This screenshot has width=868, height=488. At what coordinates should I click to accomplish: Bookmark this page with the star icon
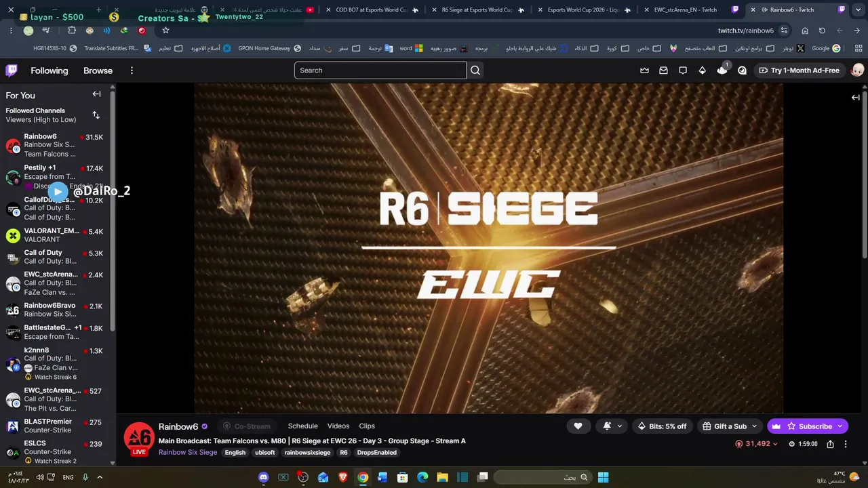pyautogui.click(x=165, y=30)
